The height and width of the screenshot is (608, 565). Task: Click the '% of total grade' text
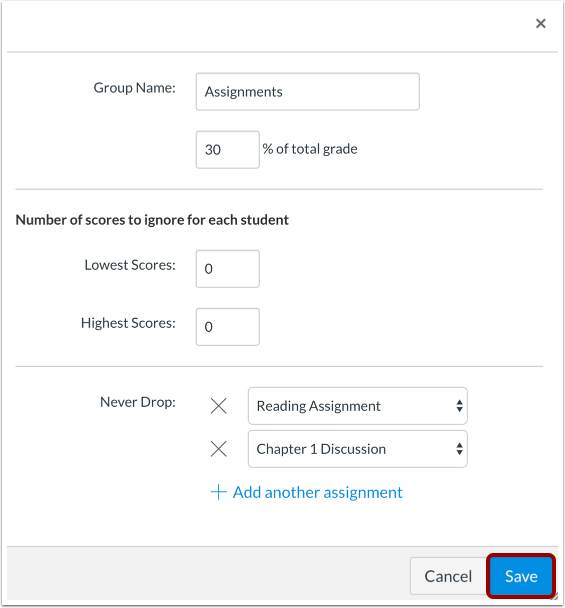tap(310, 149)
